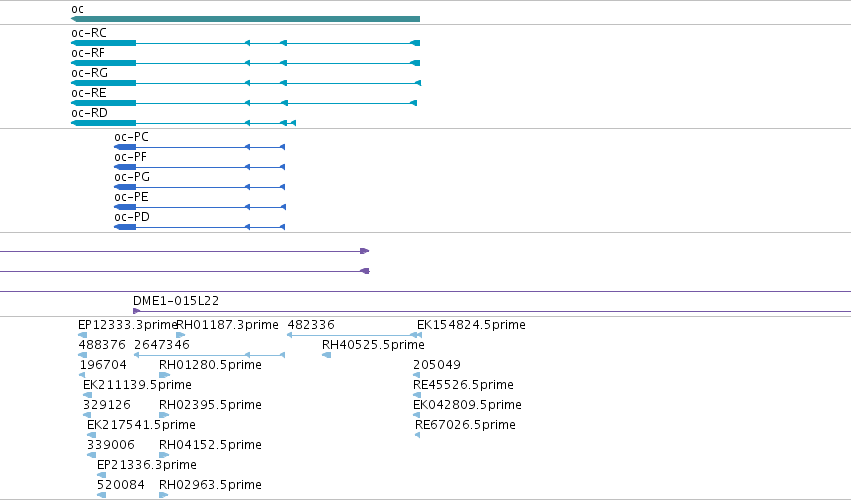
Task: Click the 2647346 alignment glyph line
Action: pos(209,355)
